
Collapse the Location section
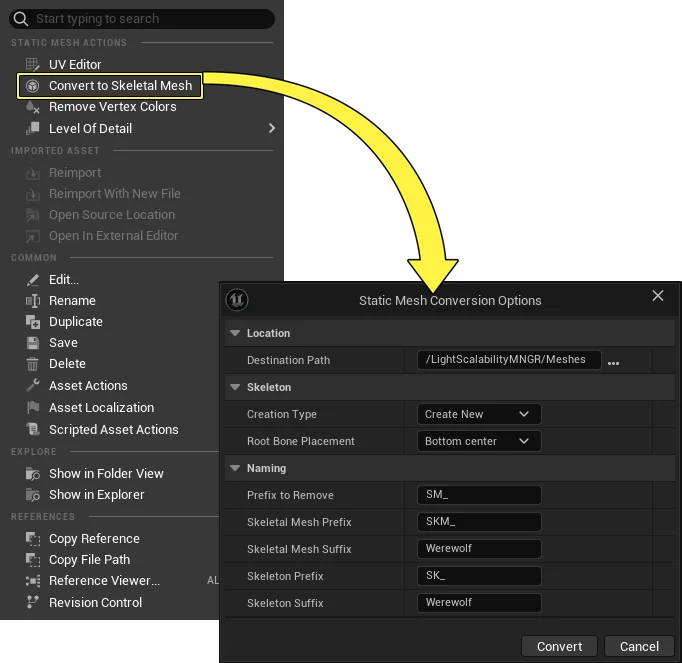coord(235,333)
